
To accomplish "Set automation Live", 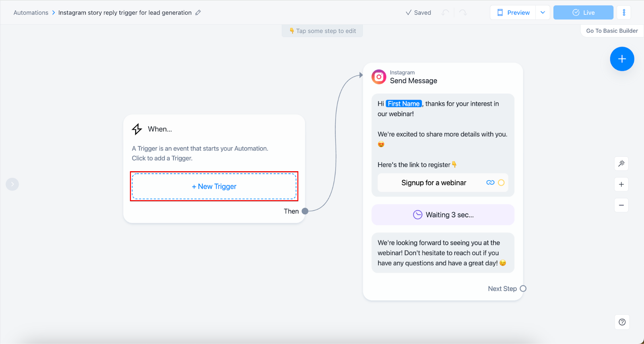I will [583, 12].
